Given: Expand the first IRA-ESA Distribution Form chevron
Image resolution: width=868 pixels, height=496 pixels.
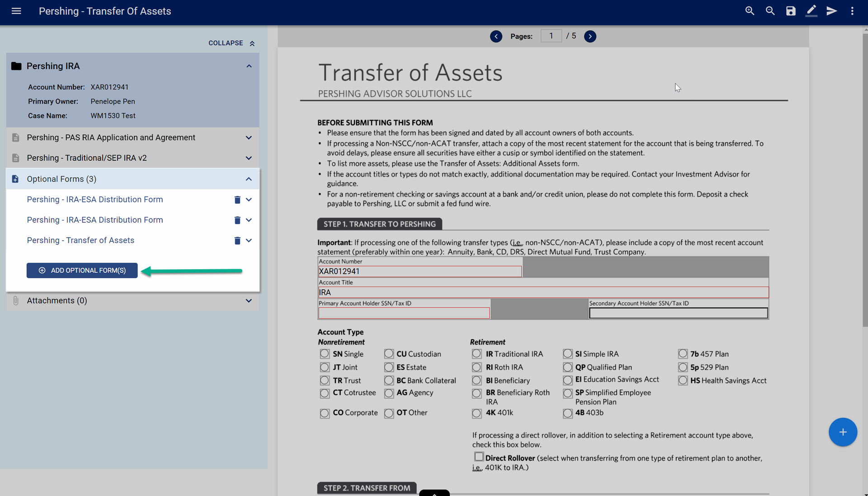Looking at the screenshot, I should click(249, 200).
